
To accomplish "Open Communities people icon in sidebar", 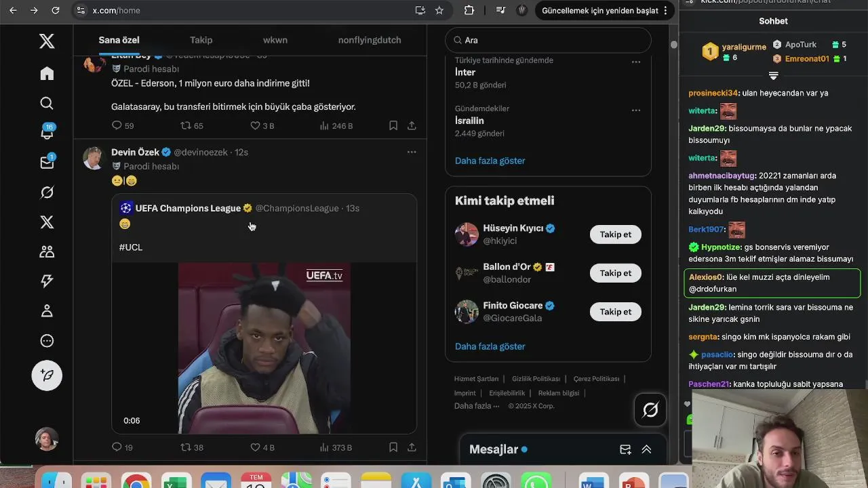I will click(x=47, y=251).
